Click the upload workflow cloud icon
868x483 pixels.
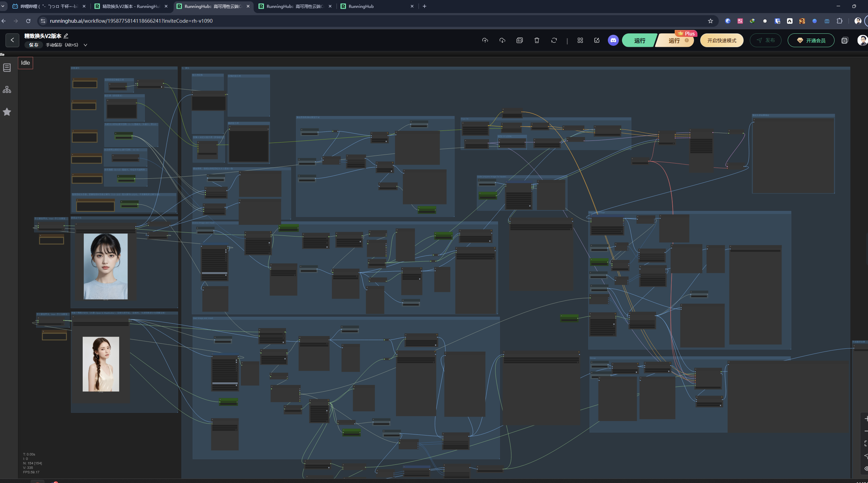pyautogui.click(x=485, y=40)
